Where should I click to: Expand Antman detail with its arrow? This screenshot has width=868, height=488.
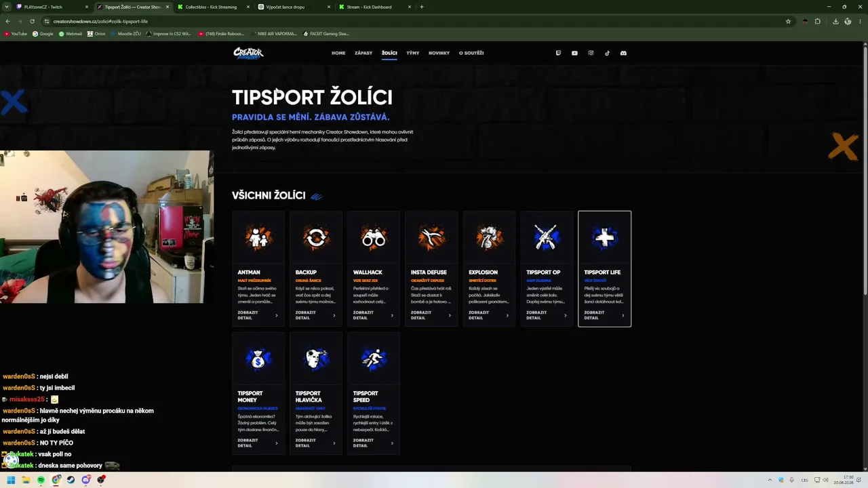tap(276, 315)
